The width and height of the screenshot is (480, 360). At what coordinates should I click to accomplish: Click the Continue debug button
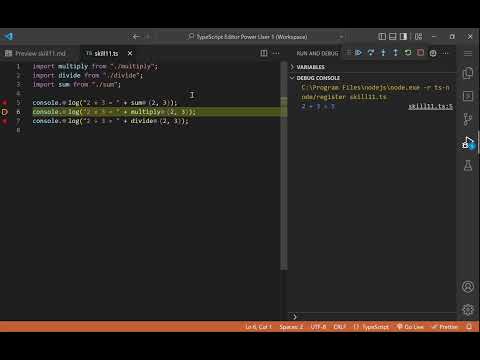pos(358,53)
